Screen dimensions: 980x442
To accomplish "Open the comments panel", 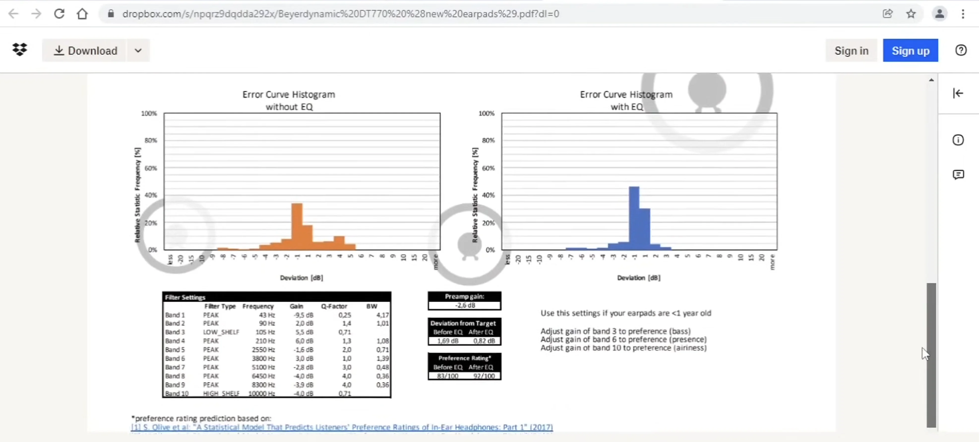I will coord(958,174).
